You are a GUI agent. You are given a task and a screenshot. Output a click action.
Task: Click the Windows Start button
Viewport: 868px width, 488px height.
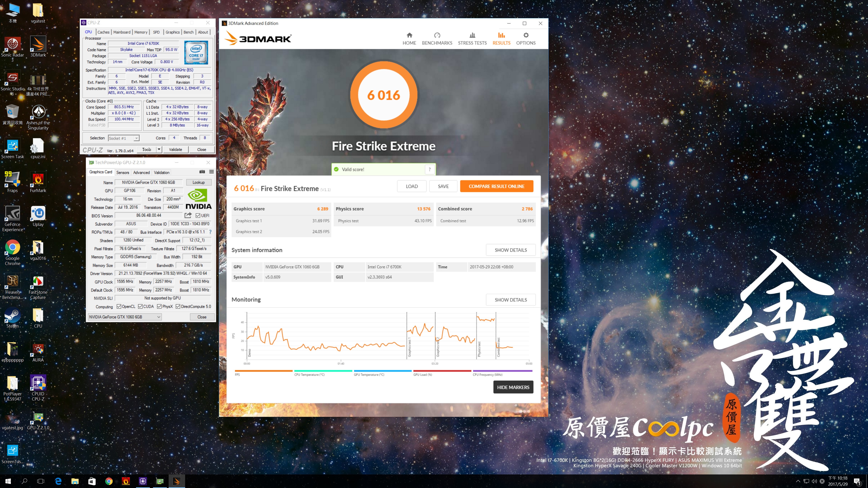point(8,481)
